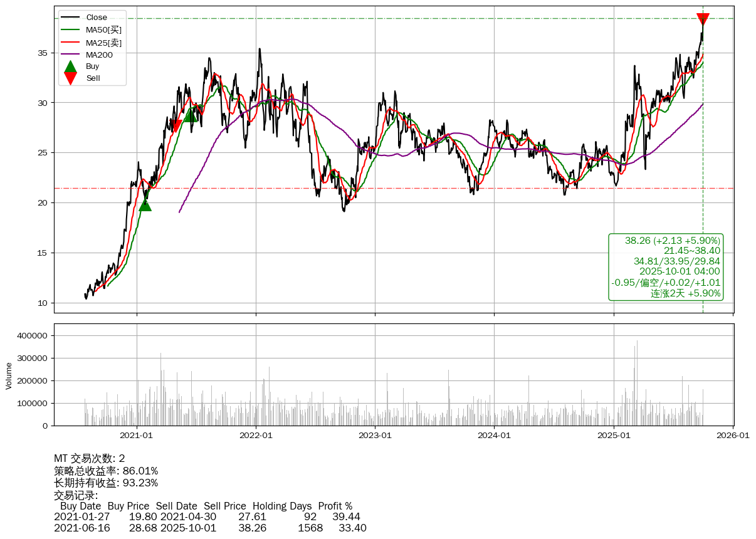Click the Volume axis label

[9, 375]
